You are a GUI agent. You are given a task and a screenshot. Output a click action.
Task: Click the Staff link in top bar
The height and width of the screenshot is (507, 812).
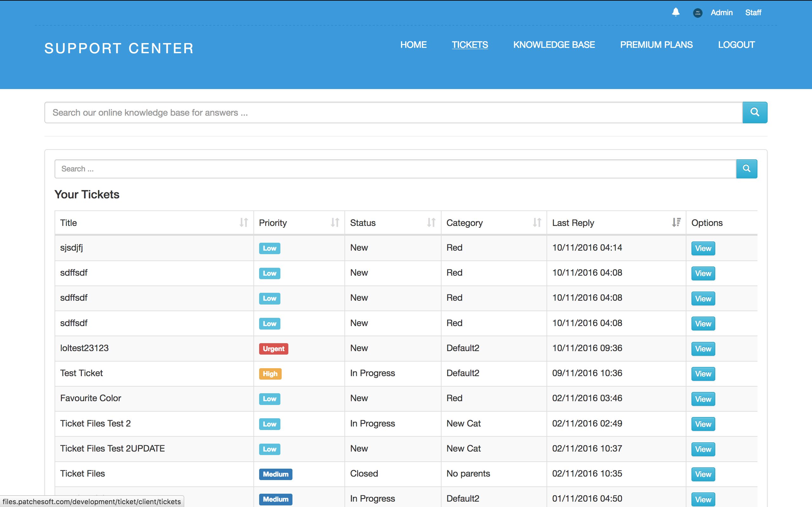(x=753, y=13)
